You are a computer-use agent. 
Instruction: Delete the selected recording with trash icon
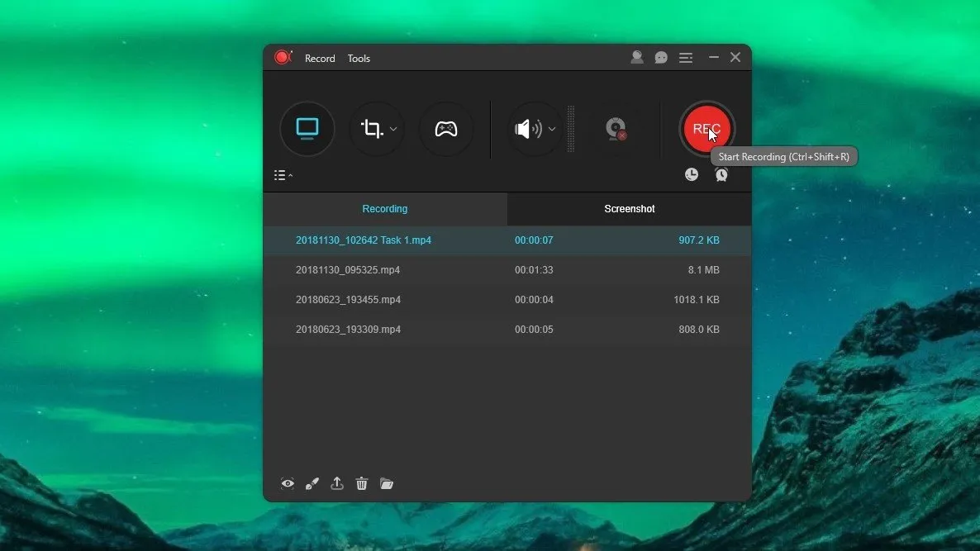(361, 483)
